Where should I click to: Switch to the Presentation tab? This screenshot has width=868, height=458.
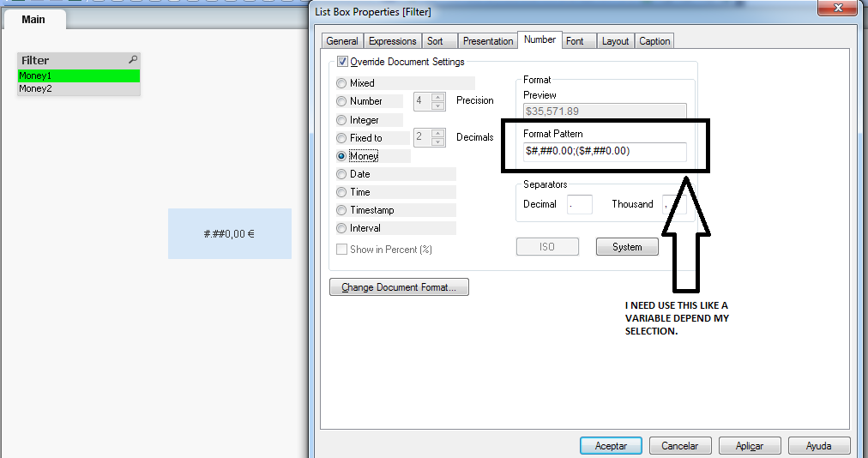pyautogui.click(x=488, y=41)
